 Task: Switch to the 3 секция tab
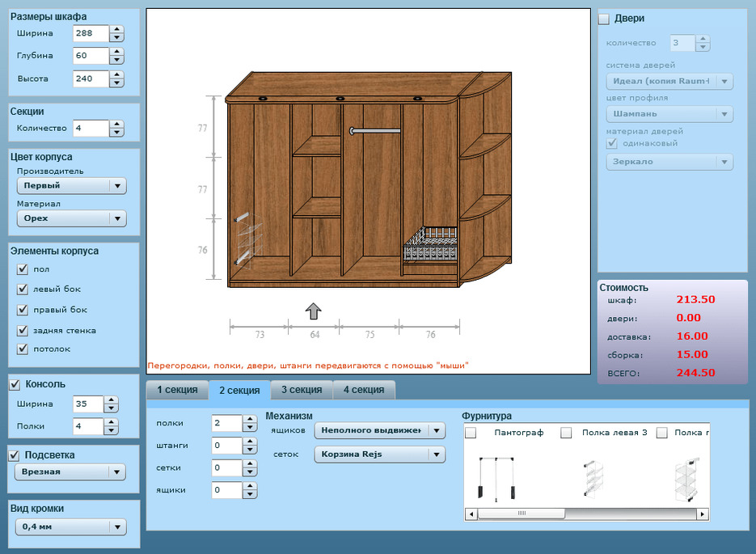point(302,390)
